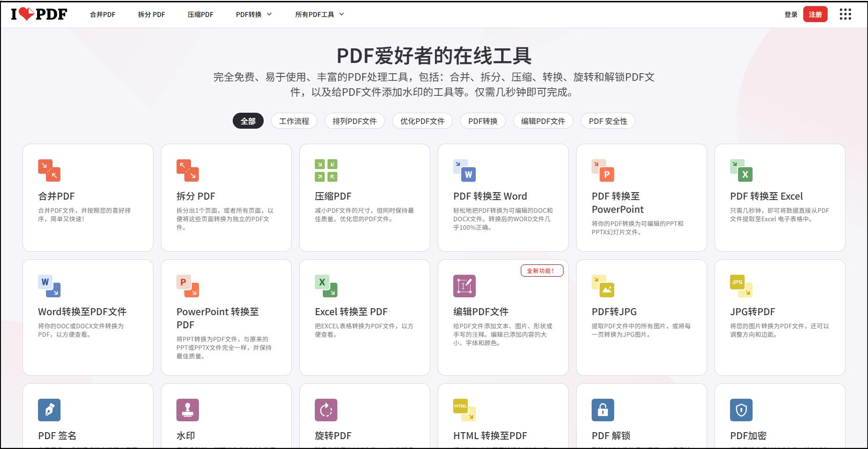Open the 合并PDF merge tool icon
This screenshot has height=449, width=868.
pyautogui.click(x=49, y=170)
